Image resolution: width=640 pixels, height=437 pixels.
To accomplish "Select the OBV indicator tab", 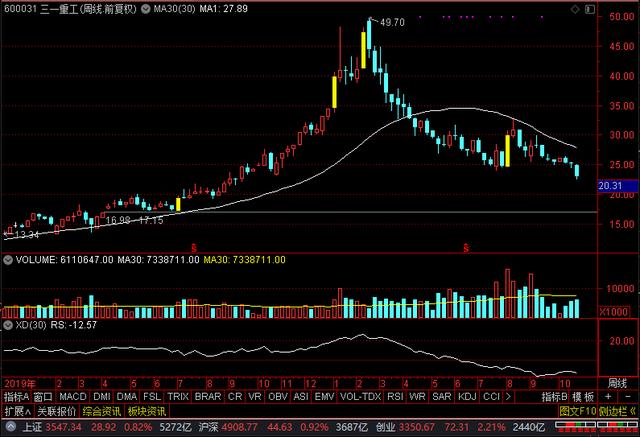I will point(278,397).
